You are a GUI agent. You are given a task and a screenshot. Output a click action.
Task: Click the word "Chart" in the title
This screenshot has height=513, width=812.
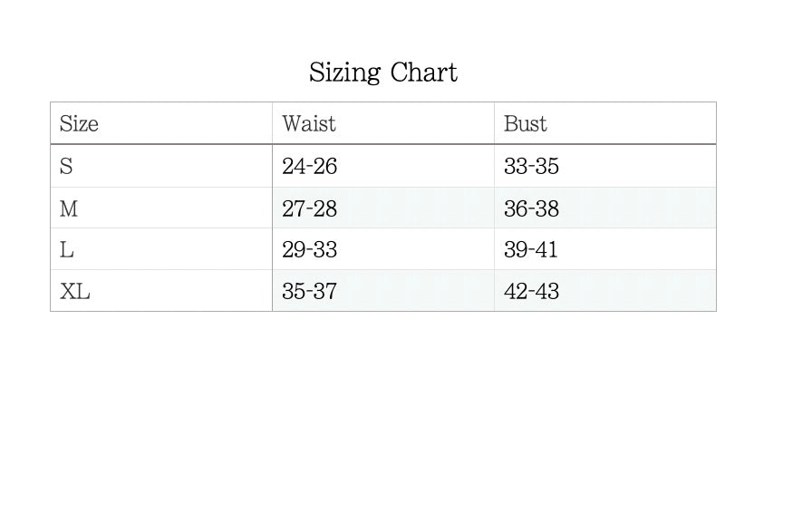424,73
